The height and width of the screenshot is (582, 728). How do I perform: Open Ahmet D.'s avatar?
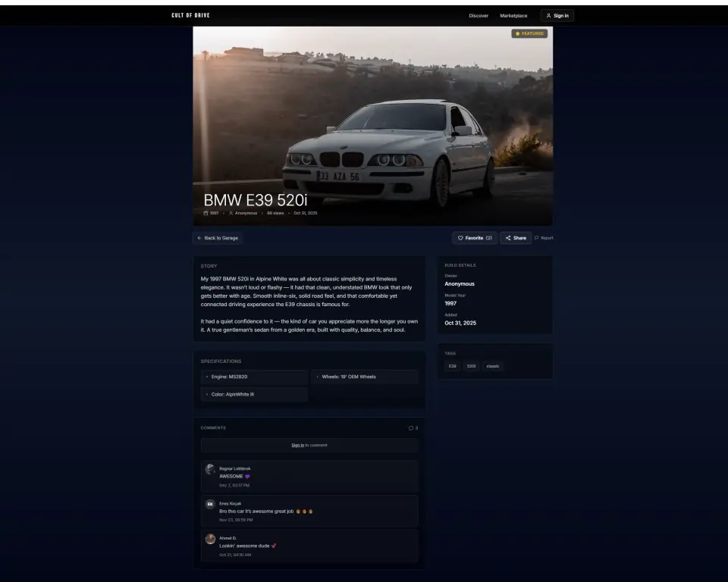pyautogui.click(x=210, y=539)
